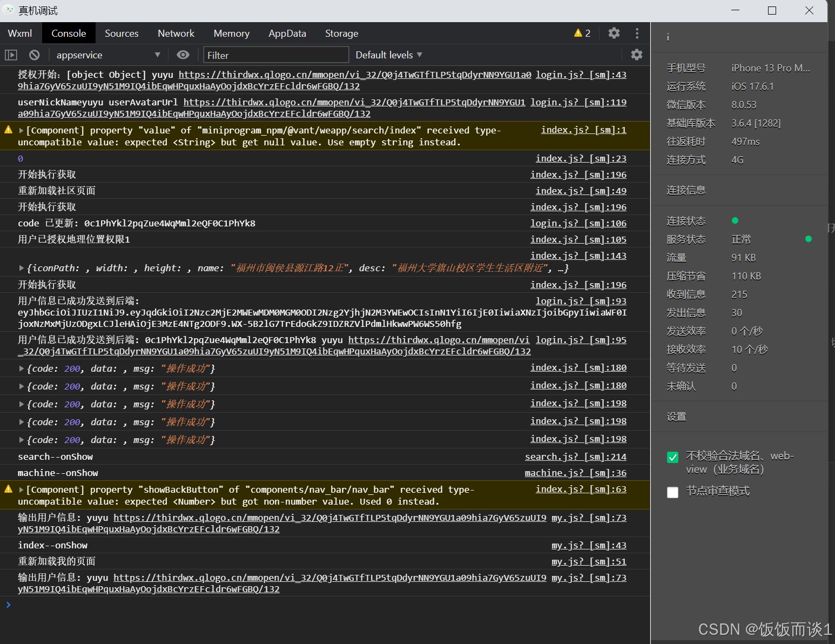Screen dimensions: 835x644
Task: Click warning icon of nav_bar showBackButton message
Action: tap(8, 489)
